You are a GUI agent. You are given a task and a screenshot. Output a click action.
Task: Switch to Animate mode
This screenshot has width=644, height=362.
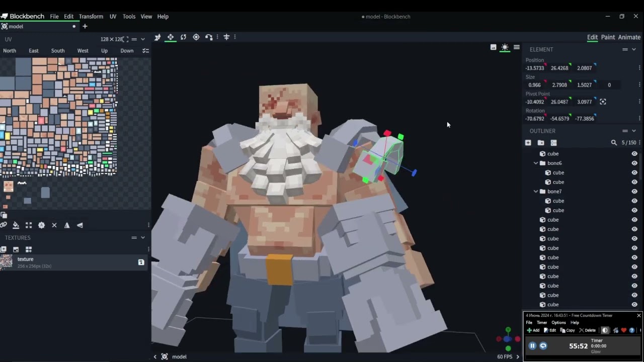click(x=629, y=37)
